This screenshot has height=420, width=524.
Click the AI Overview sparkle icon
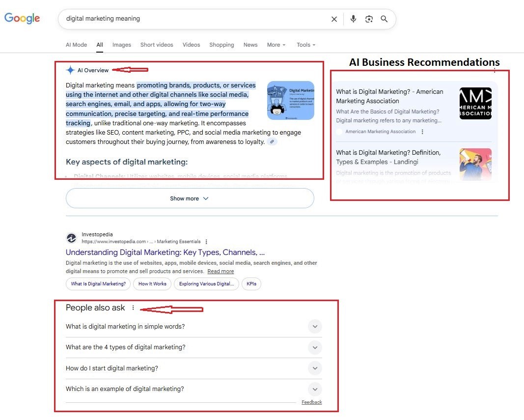[x=69, y=70]
